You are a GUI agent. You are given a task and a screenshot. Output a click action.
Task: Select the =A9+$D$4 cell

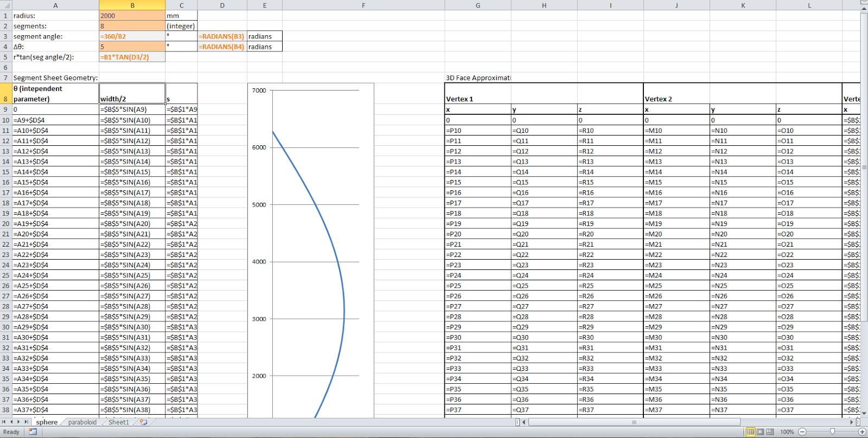[x=55, y=120]
